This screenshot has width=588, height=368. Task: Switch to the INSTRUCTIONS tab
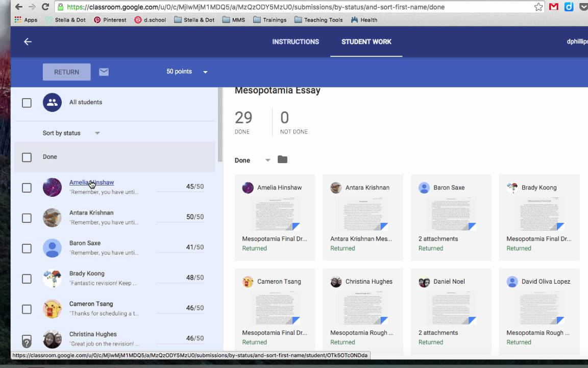point(296,41)
